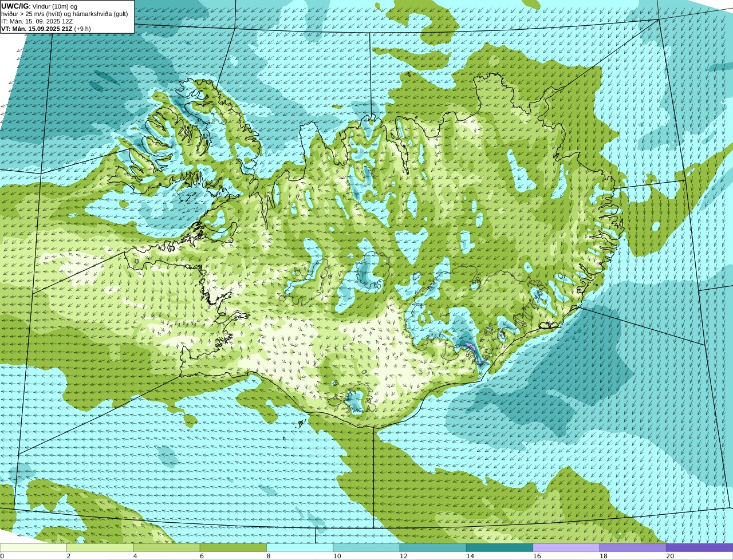Click the "14" label on the wind scale
Viewport: 733px width, 560px height.
coord(470,556)
